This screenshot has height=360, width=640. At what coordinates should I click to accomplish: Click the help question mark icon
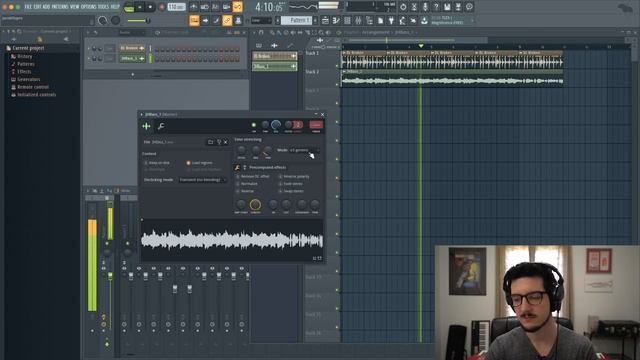436,7
